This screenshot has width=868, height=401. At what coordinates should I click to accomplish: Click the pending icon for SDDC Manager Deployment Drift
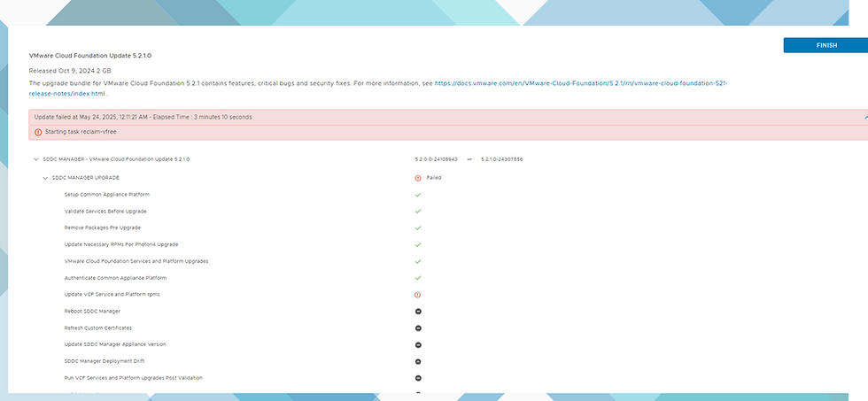(418, 362)
